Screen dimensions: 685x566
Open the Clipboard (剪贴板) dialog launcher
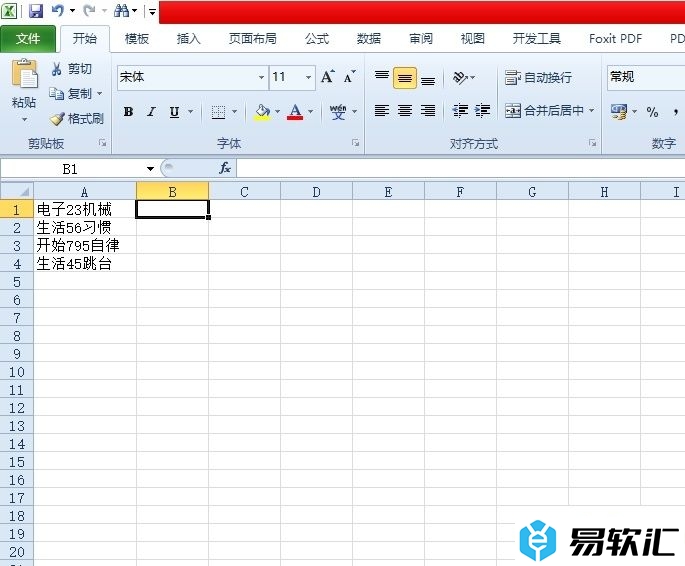[x=102, y=143]
